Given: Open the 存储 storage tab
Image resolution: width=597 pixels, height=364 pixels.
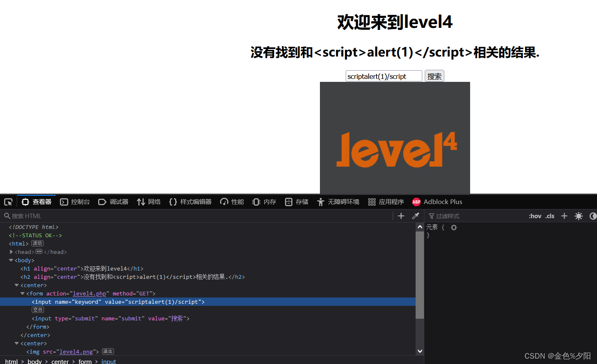Looking at the screenshot, I should (297, 202).
